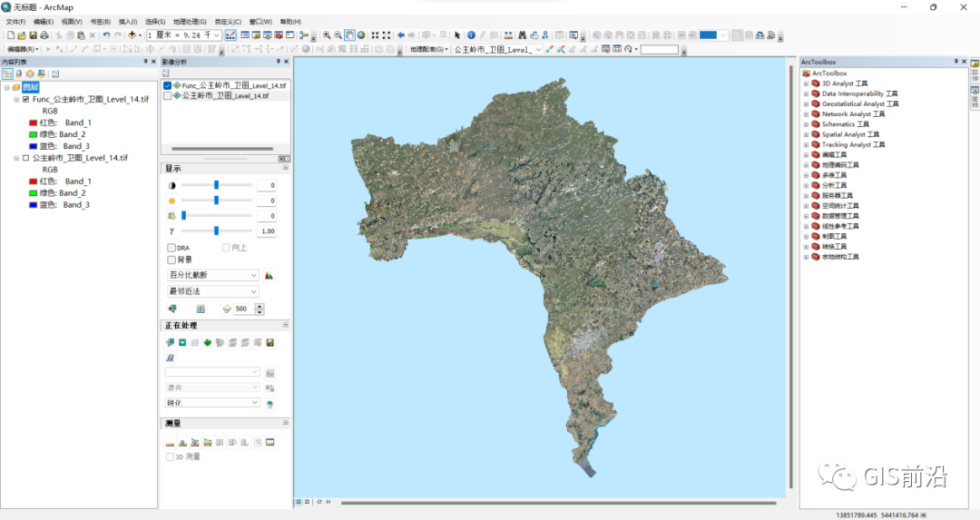Uncheck Func_公主岭市_卫图_Level_14.tif in table of contents
This screenshot has height=520, width=980.
click(25, 100)
